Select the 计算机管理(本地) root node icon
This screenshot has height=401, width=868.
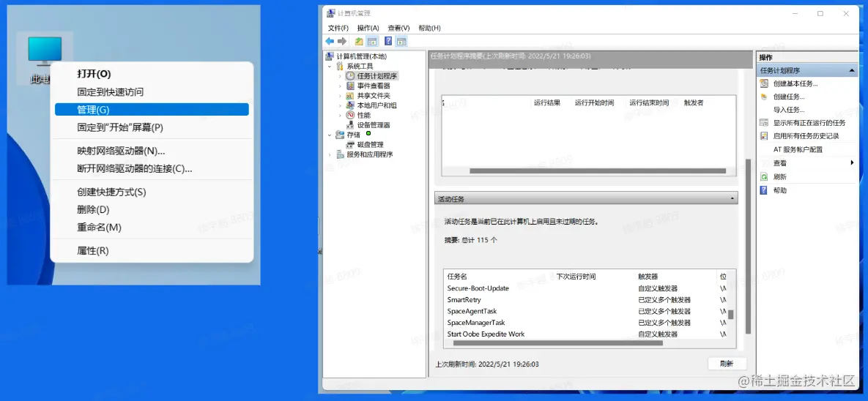coord(330,56)
